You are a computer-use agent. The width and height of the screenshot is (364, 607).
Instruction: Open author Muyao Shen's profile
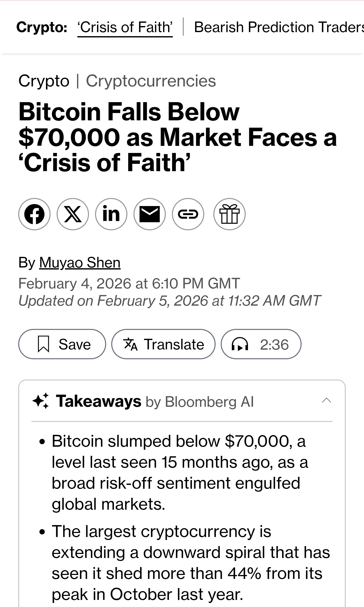click(x=80, y=262)
